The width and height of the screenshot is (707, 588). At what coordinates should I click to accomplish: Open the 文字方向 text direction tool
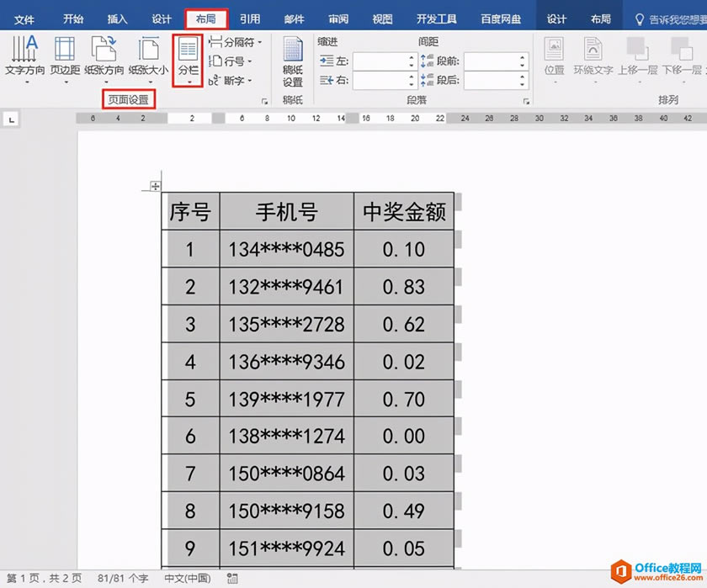(x=24, y=59)
